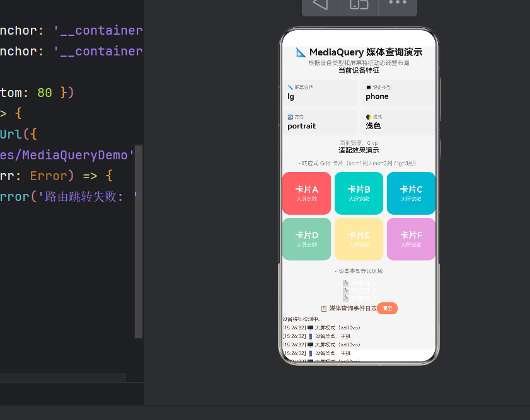Tap the cyan 卡片C card
This screenshot has width=530, height=420.
[411, 193]
